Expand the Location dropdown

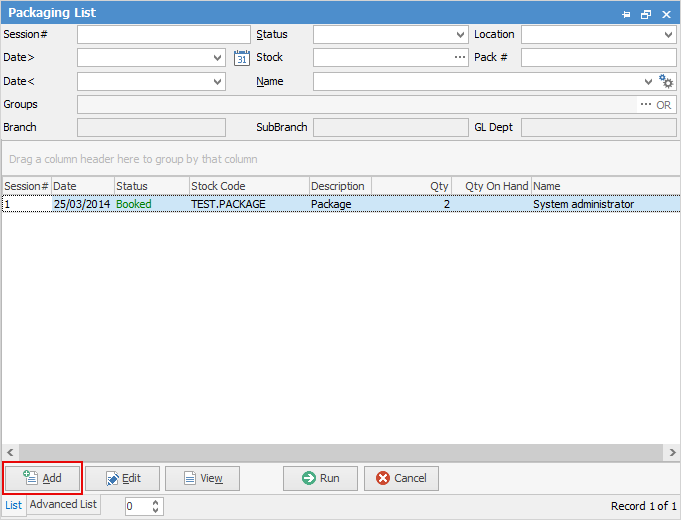click(x=668, y=35)
